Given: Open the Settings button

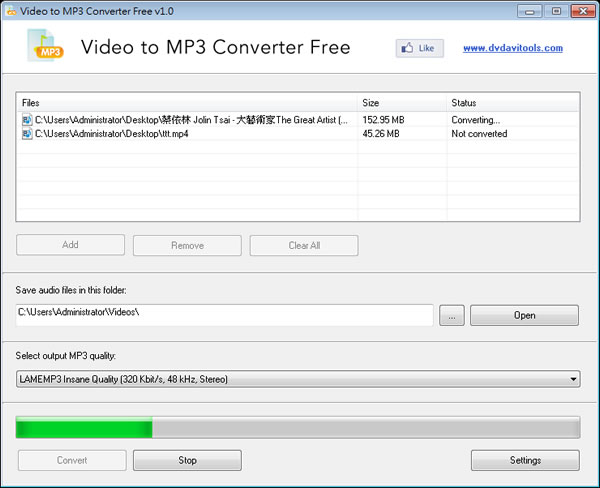Looking at the screenshot, I should coord(525,460).
